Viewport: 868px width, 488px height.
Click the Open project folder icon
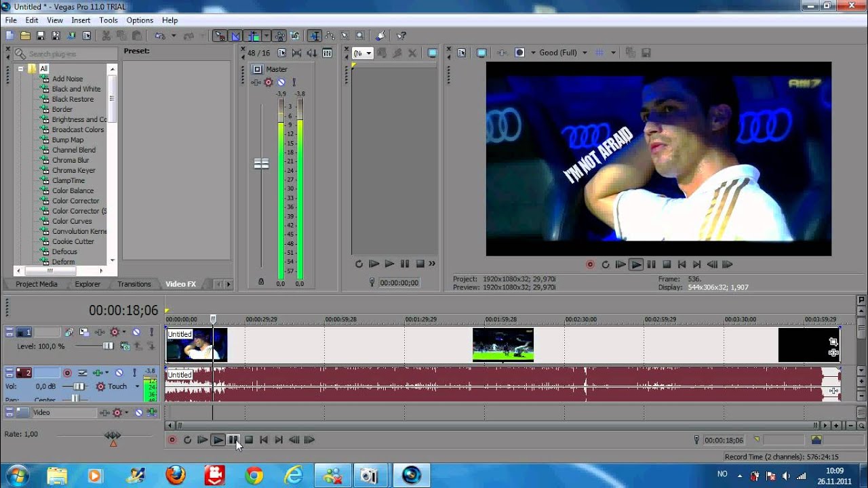25,35
